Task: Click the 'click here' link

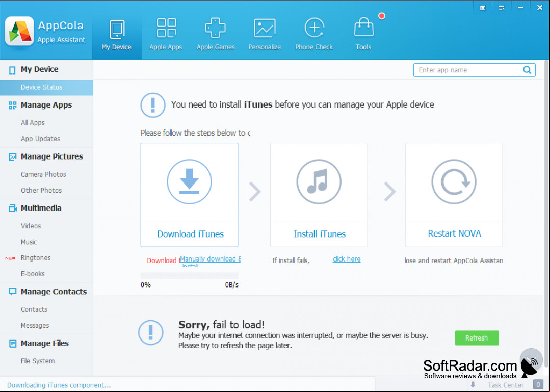Action: pyautogui.click(x=347, y=259)
